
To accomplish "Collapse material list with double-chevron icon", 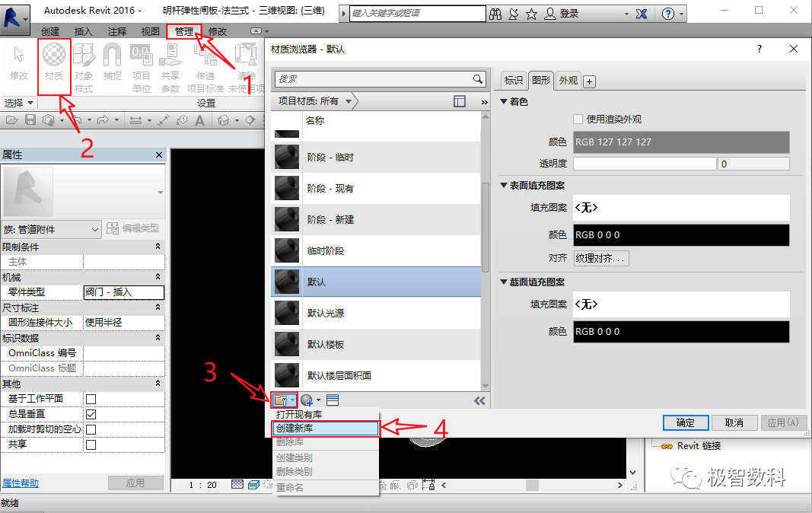I will (479, 400).
